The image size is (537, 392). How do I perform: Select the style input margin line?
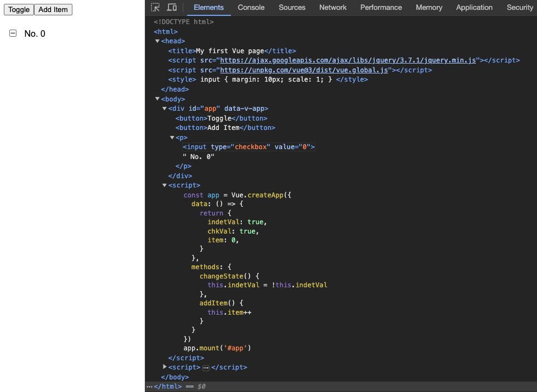coord(268,79)
